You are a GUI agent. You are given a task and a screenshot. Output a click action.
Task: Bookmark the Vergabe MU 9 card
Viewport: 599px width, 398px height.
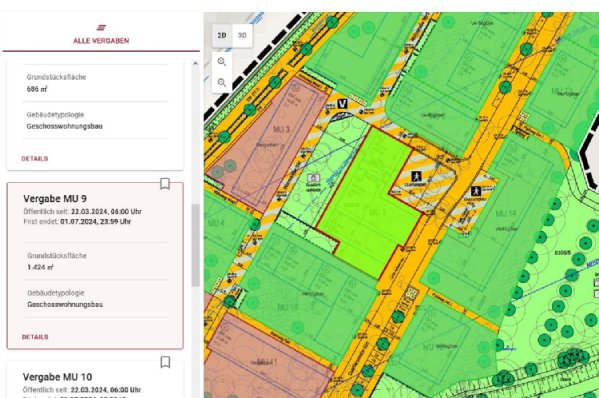[x=165, y=184]
